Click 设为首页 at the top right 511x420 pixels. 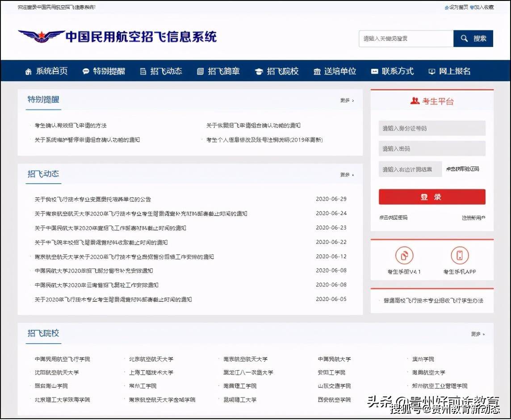click(456, 7)
